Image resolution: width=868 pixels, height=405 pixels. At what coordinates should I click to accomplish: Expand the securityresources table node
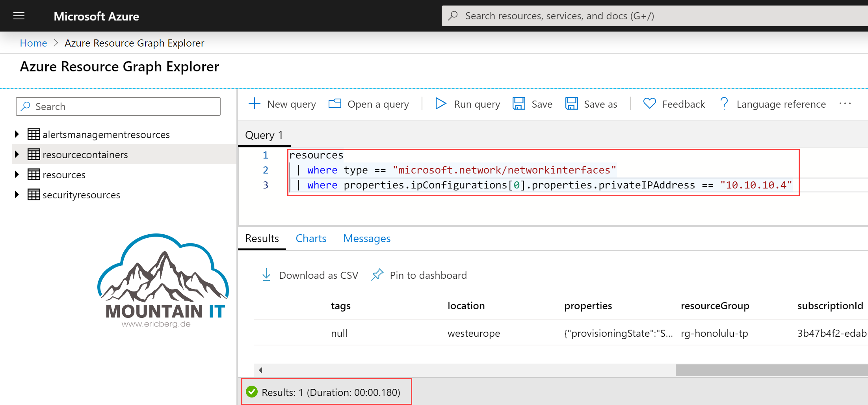17,194
